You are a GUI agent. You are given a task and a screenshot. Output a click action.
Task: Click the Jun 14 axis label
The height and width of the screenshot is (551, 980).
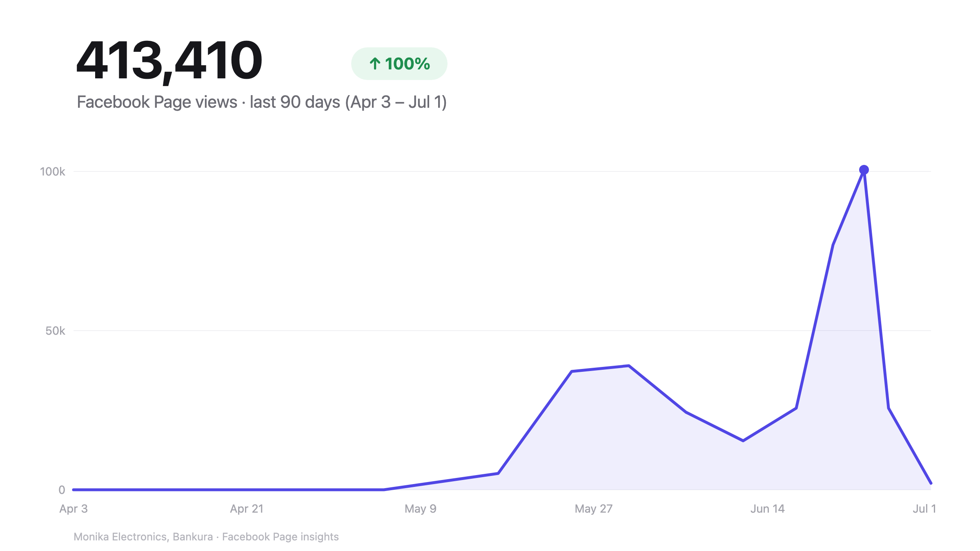tap(767, 509)
